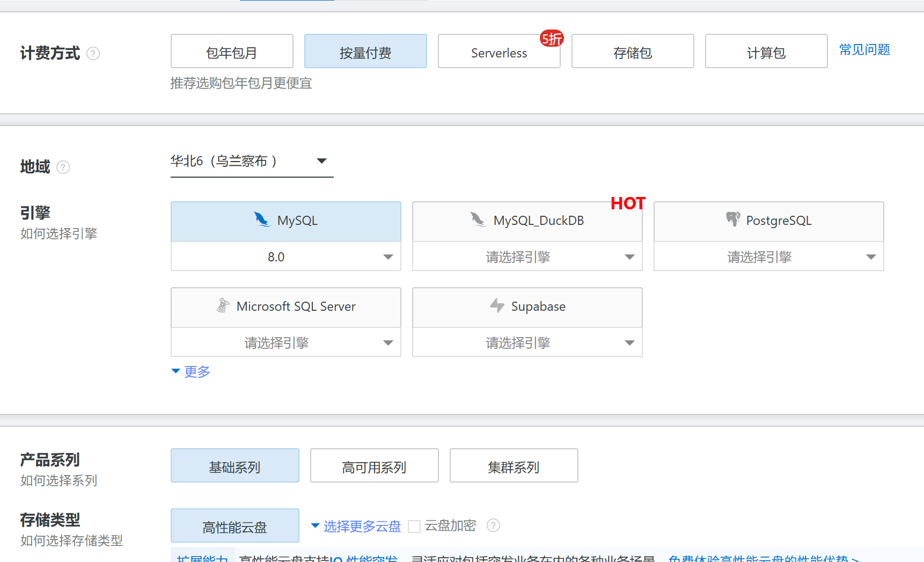Open Microsoft SQL Server 请选择引擎 dropdown
The height and width of the screenshot is (562, 924).
tap(286, 343)
